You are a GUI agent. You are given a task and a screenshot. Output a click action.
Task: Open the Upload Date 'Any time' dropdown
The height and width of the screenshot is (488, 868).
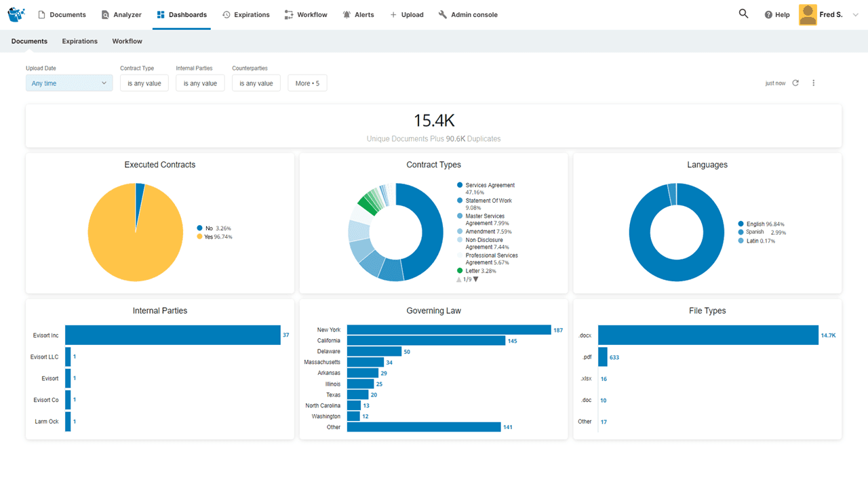point(68,82)
